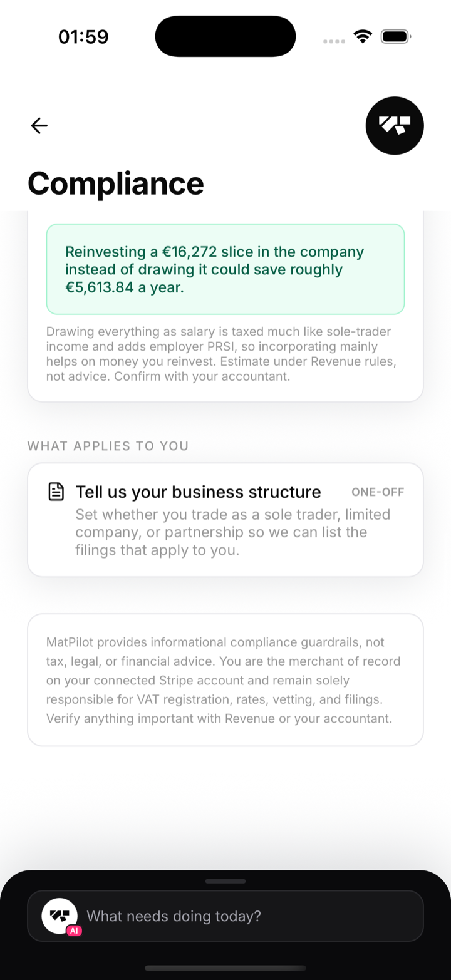
Task: Tap the WHAT APPLIES TO YOU section header
Action: (108, 446)
